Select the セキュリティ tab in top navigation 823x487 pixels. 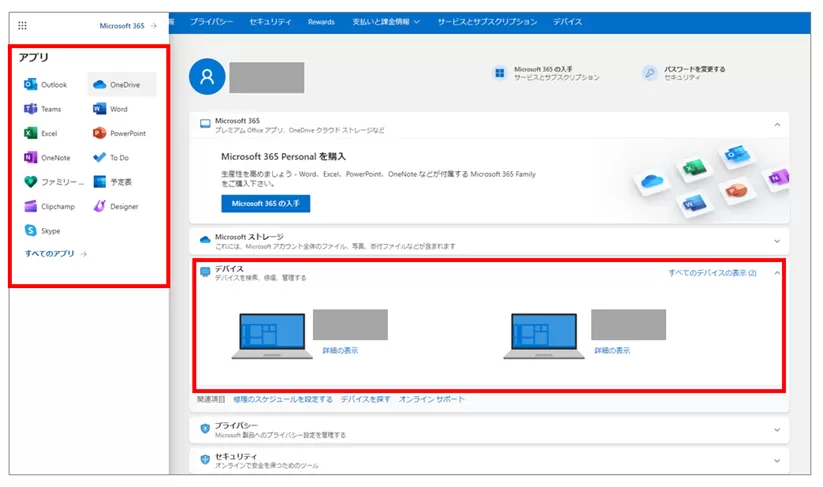tap(271, 21)
